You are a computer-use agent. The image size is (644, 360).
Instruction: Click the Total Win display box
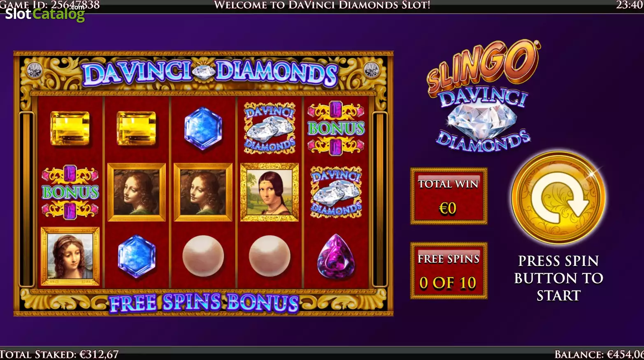[x=449, y=196]
